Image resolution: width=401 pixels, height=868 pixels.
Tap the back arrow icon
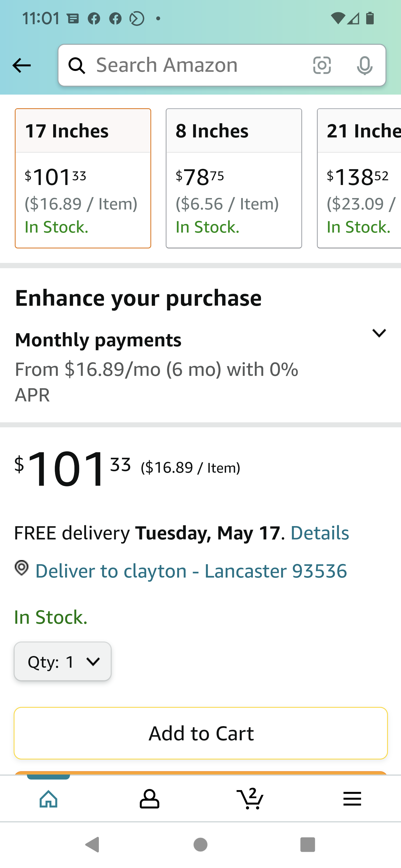pos(22,65)
